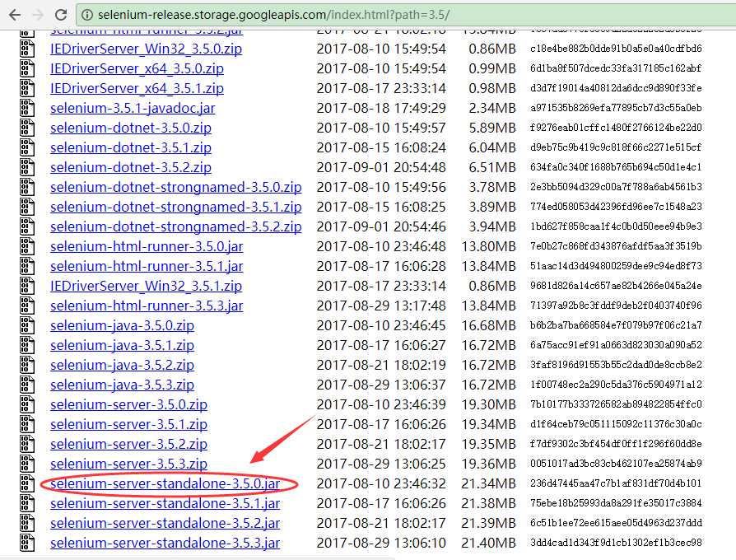The width and height of the screenshot is (736, 560).
Task: Click file icon beside selenium-server-standalone-3.5.0.jar
Action: [x=27, y=483]
